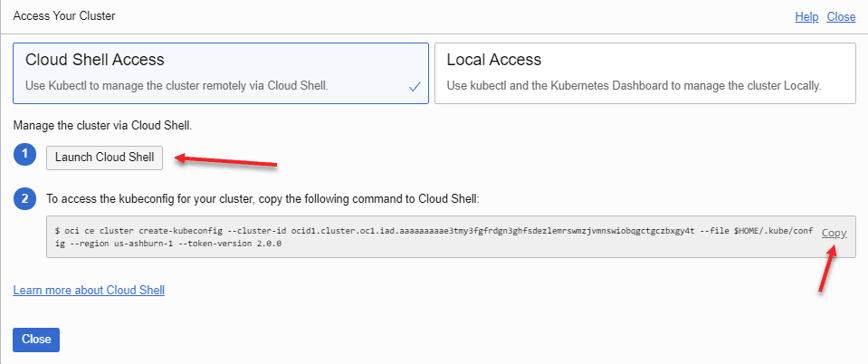Click the 'Manage the cluster via Cloud Shell' text
This screenshot has height=364, width=868.
pyautogui.click(x=102, y=126)
